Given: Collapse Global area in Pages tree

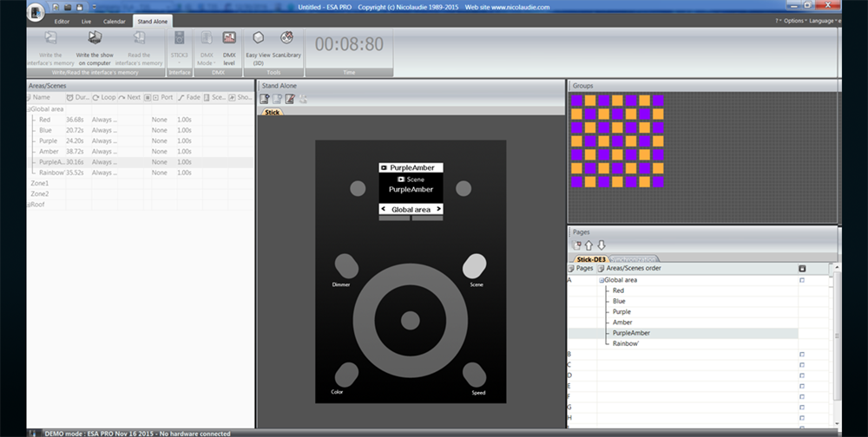Looking at the screenshot, I should pyautogui.click(x=602, y=280).
